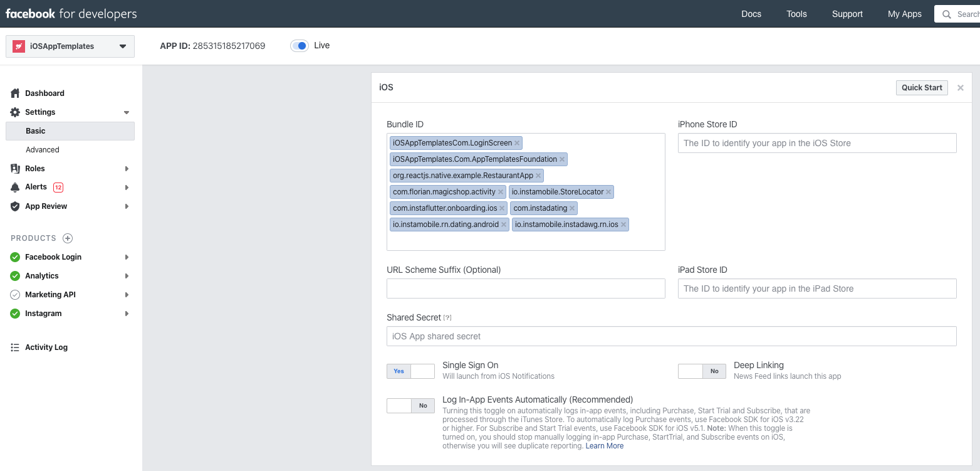The image size is (980, 471).
Task: Expand the Roles menu arrow
Action: click(127, 169)
